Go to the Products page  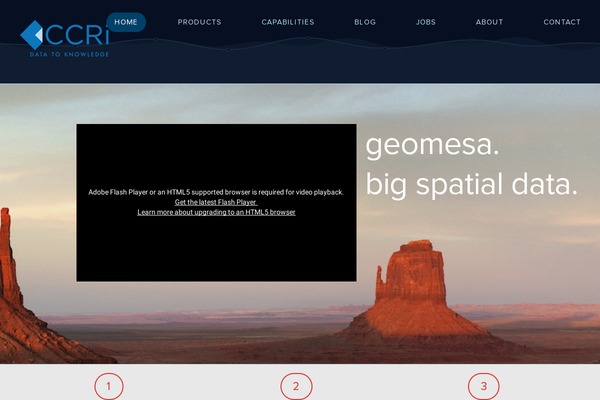pyautogui.click(x=199, y=22)
